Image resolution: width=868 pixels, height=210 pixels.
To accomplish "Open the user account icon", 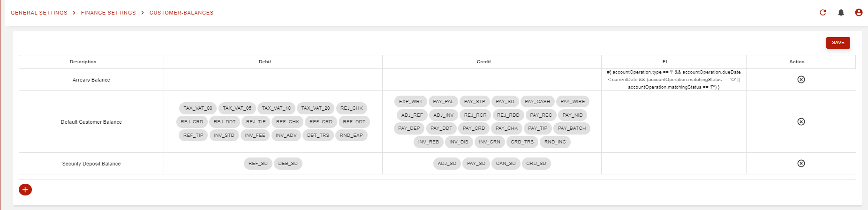I will (x=859, y=13).
